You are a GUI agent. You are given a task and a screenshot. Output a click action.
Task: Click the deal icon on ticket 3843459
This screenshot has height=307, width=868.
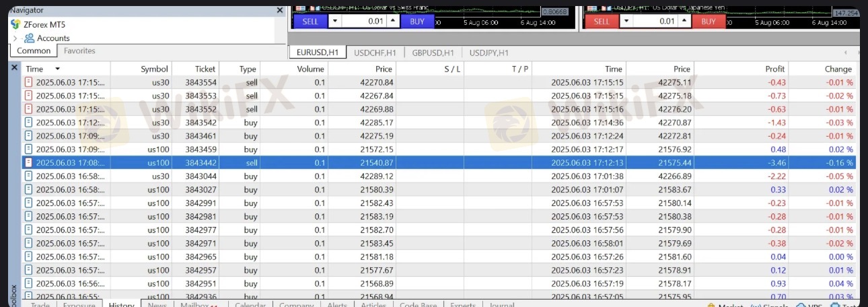pos(29,149)
